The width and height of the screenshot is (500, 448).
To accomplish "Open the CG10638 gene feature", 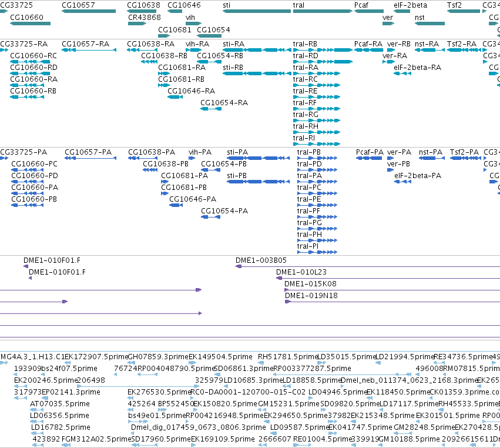I will [142, 11].
